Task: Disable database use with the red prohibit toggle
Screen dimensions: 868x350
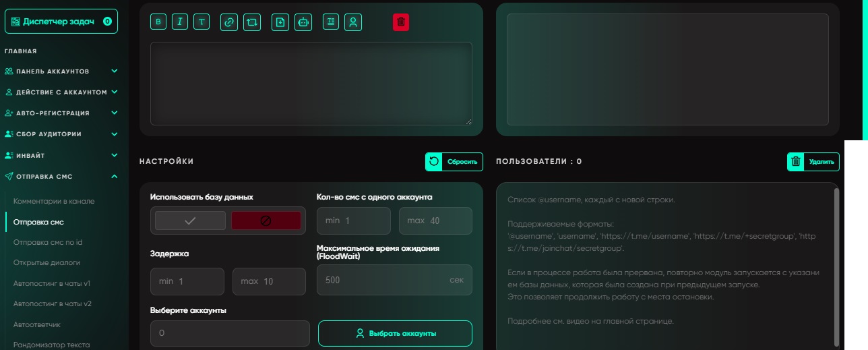Action: (x=266, y=221)
